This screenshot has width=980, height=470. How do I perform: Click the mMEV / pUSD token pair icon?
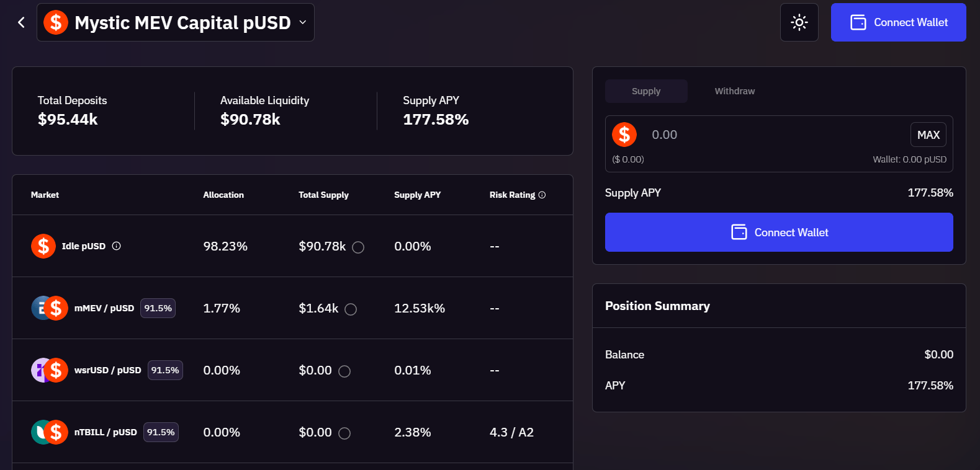point(50,308)
